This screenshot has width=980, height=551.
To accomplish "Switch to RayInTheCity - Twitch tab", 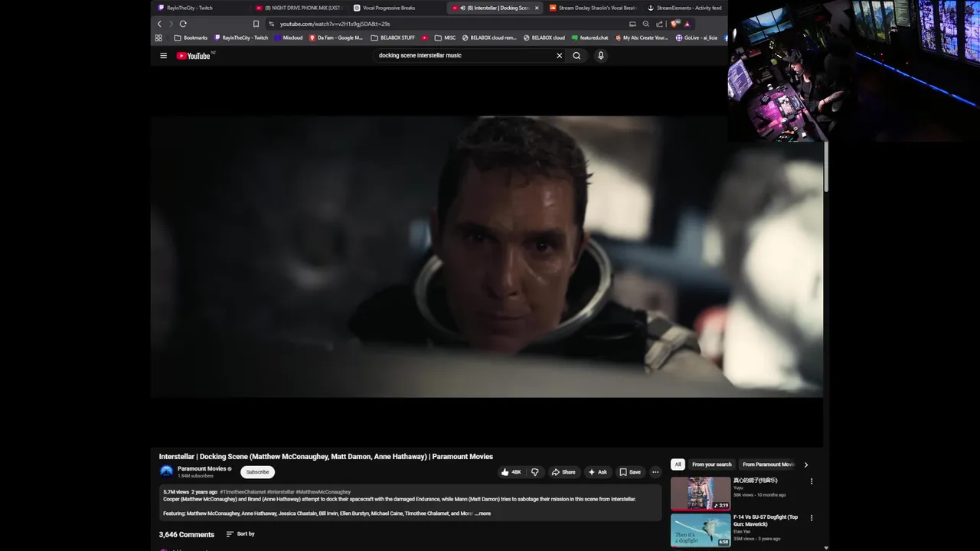I will [199, 8].
